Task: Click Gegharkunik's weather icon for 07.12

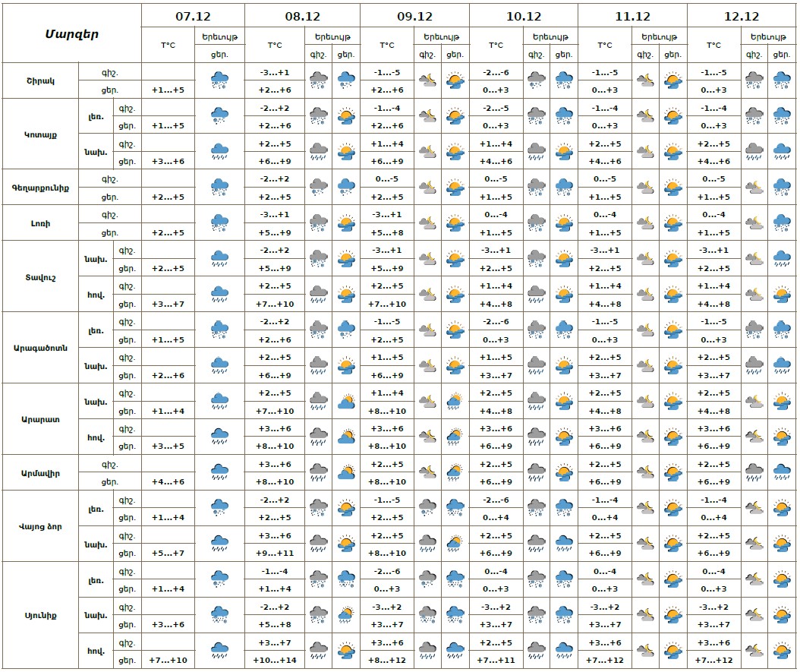Action: pos(219,187)
